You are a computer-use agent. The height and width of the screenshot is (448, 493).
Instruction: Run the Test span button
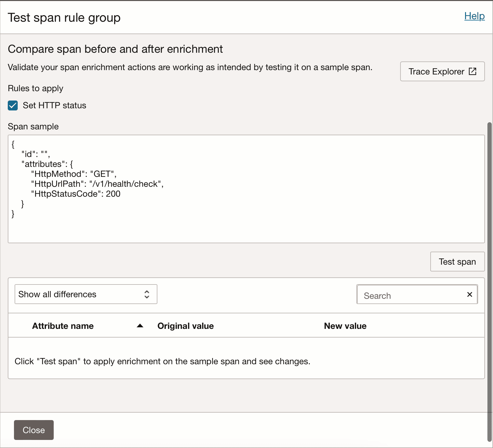[457, 262]
